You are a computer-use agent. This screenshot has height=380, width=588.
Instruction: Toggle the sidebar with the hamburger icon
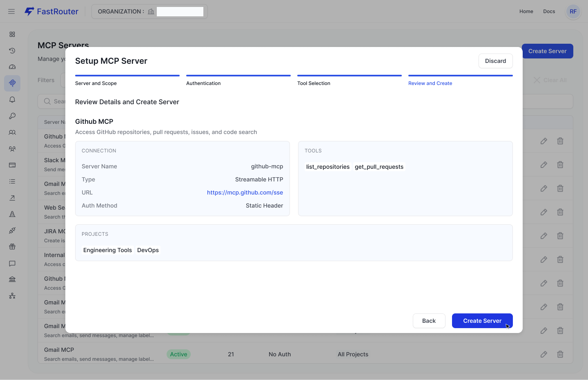point(11,11)
